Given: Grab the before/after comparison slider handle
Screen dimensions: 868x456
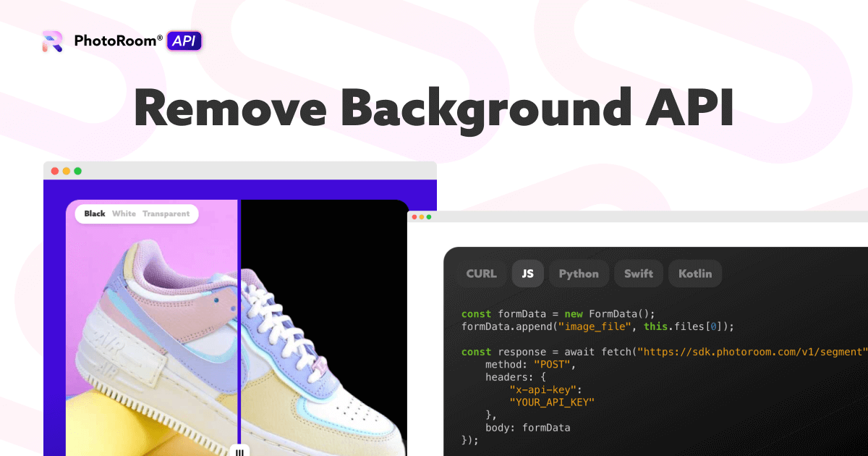Looking at the screenshot, I should [x=239, y=451].
